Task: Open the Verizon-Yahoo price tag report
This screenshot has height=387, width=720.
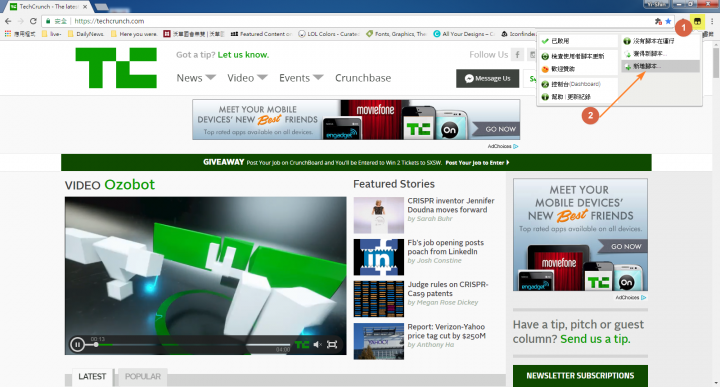Action: (x=446, y=331)
